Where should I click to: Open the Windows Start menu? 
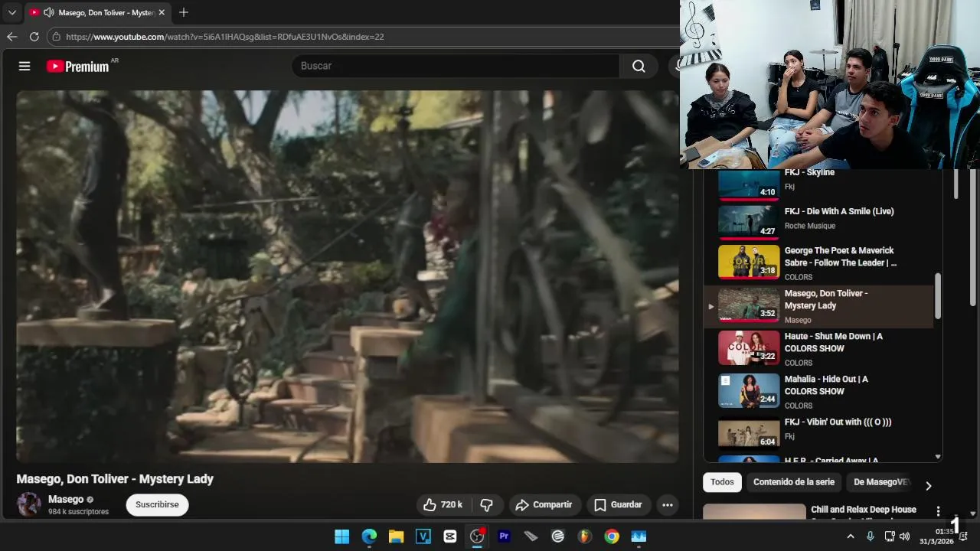[x=342, y=536]
